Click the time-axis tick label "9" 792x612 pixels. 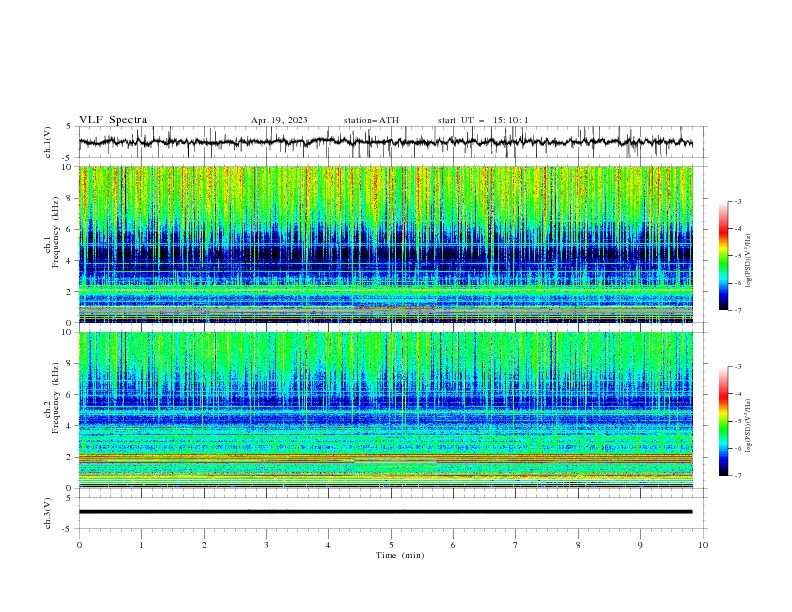pyautogui.click(x=640, y=545)
